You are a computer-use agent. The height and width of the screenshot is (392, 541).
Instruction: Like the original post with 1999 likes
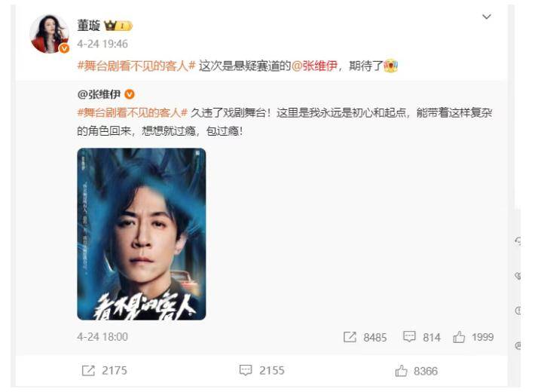[x=459, y=337]
